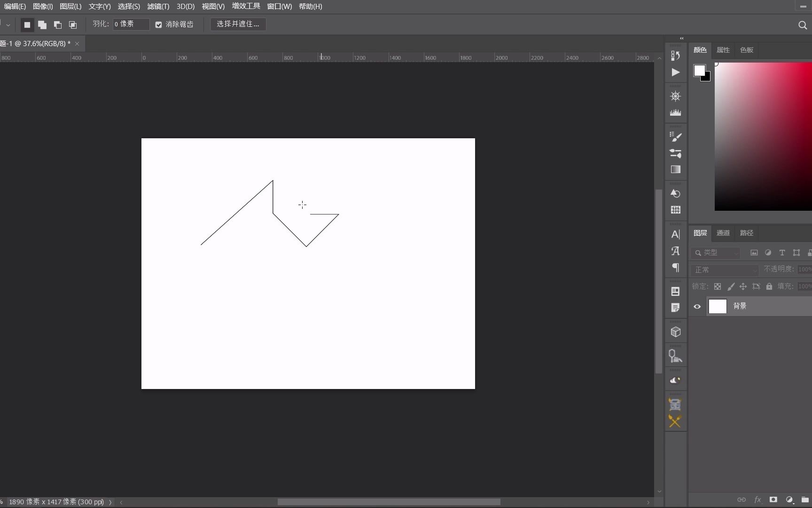Image resolution: width=812 pixels, height=508 pixels.
Task: Toggle lock image pixels brush icon
Action: [731, 286]
